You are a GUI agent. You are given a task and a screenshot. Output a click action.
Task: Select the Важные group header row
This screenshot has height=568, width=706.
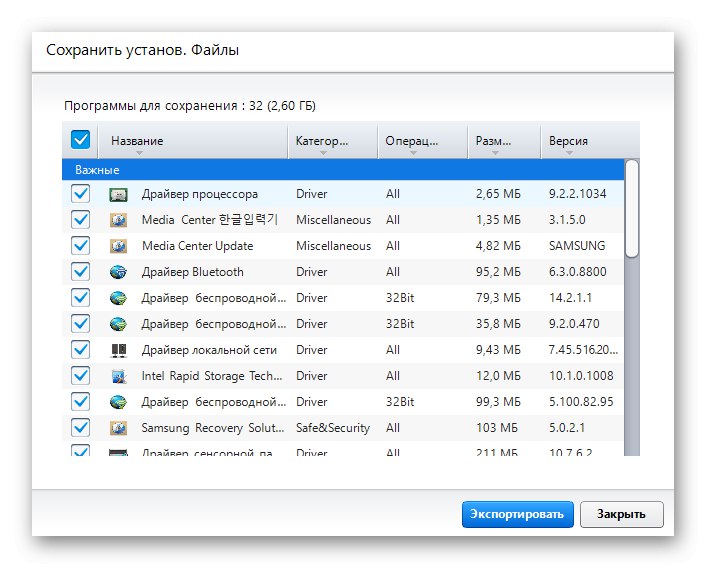coord(340,170)
